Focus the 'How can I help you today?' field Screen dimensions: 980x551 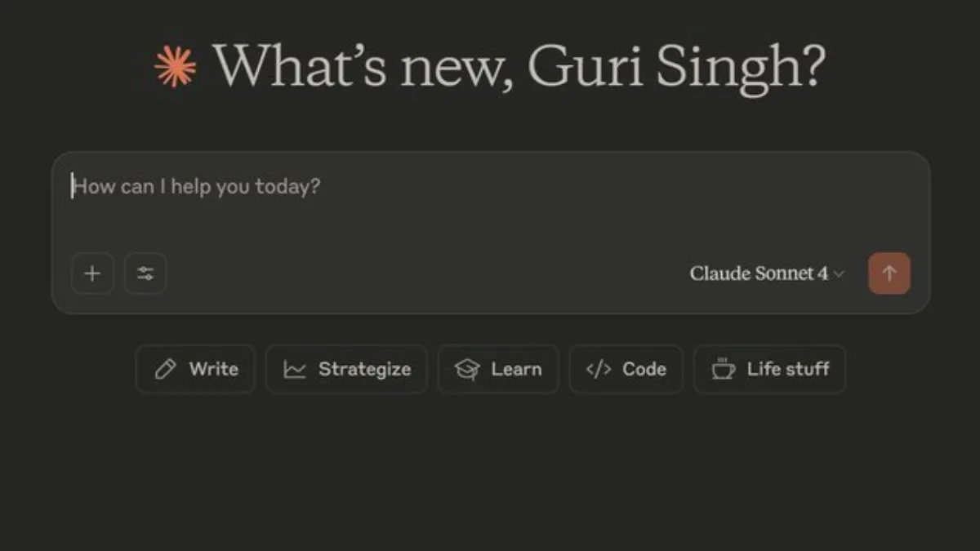pos(327,187)
